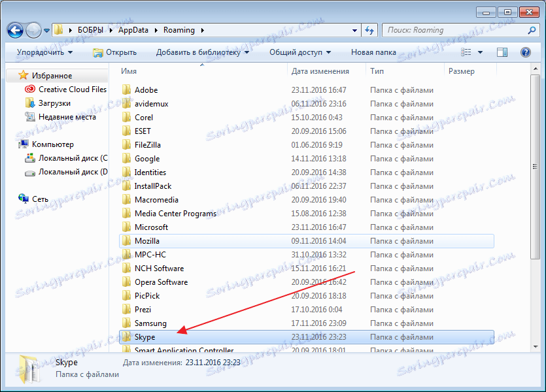The image size is (546, 392).
Task: Click the Macromedia folder icon
Action: tap(126, 200)
